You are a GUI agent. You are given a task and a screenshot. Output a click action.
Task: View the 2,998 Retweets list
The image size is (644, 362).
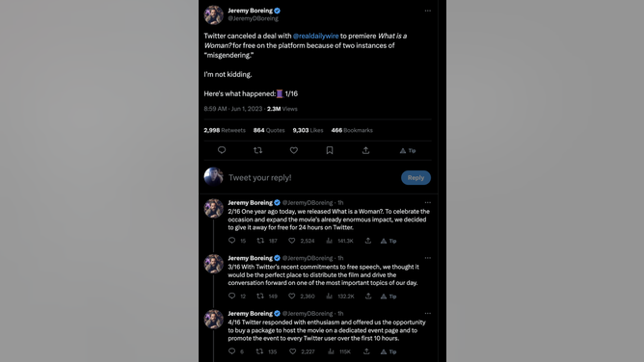pos(225,130)
